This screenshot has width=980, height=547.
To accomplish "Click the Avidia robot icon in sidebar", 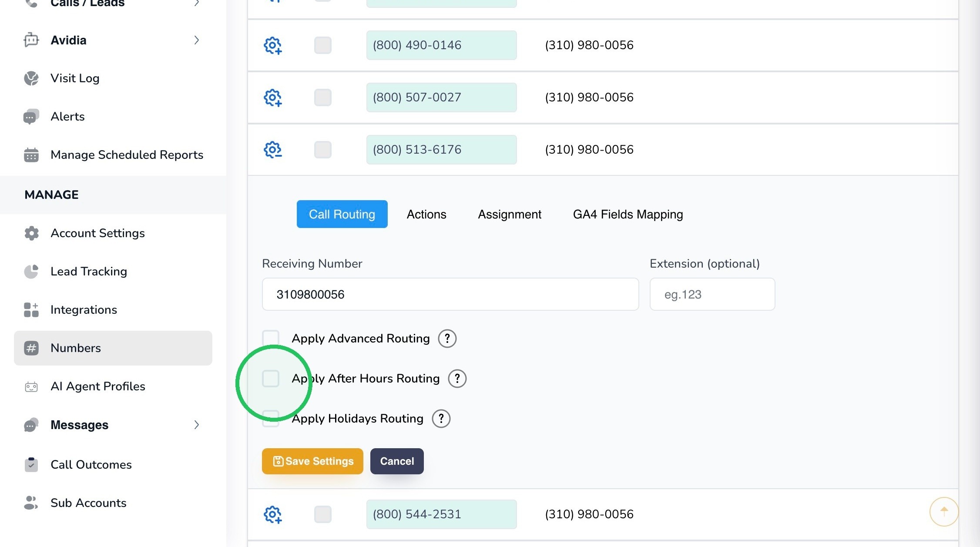I will pos(31,40).
